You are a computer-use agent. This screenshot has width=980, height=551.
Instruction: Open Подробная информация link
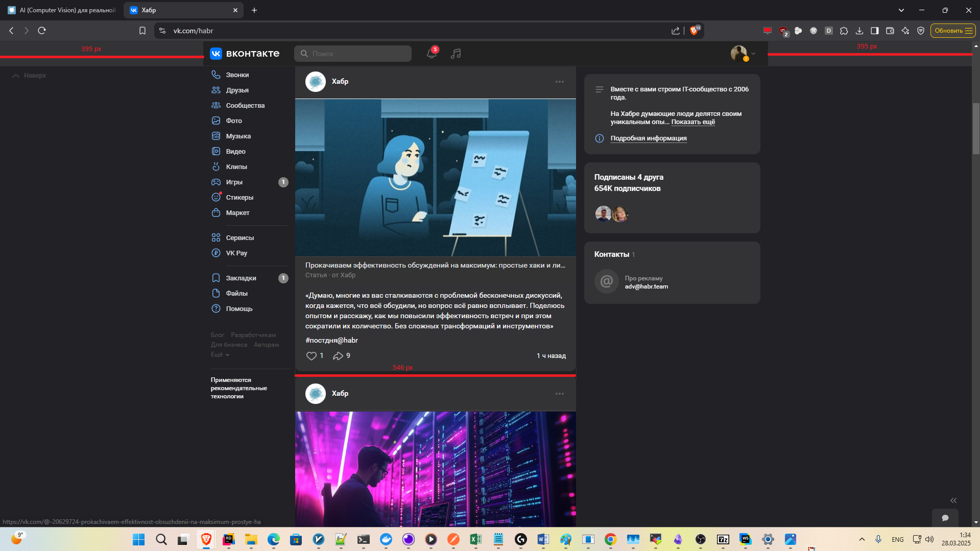coord(649,138)
